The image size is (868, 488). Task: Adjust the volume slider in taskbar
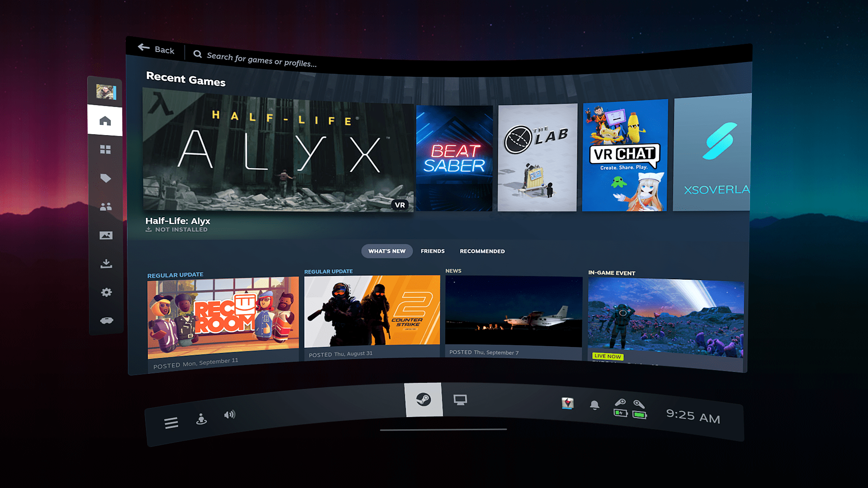pyautogui.click(x=230, y=415)
